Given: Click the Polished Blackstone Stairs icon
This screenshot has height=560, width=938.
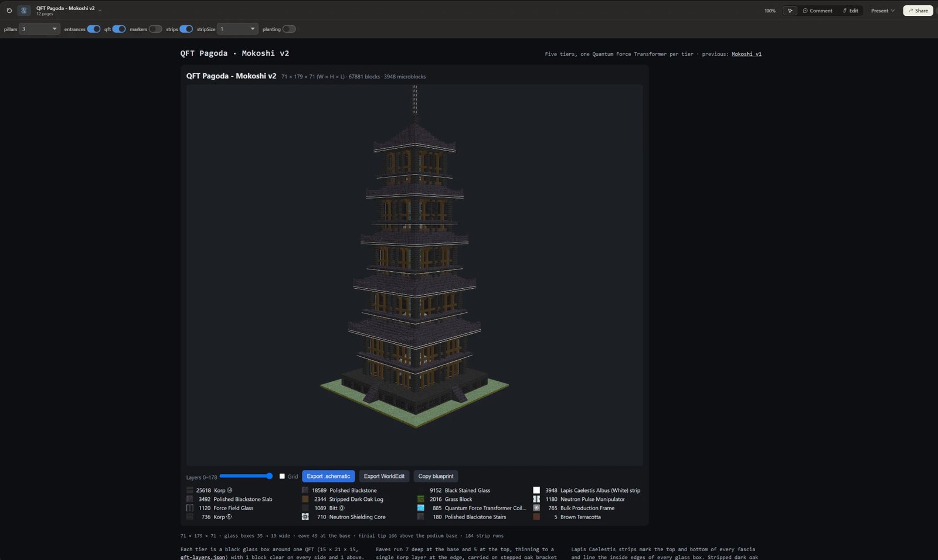Looking at the screenshot, I should coord(420,517).
